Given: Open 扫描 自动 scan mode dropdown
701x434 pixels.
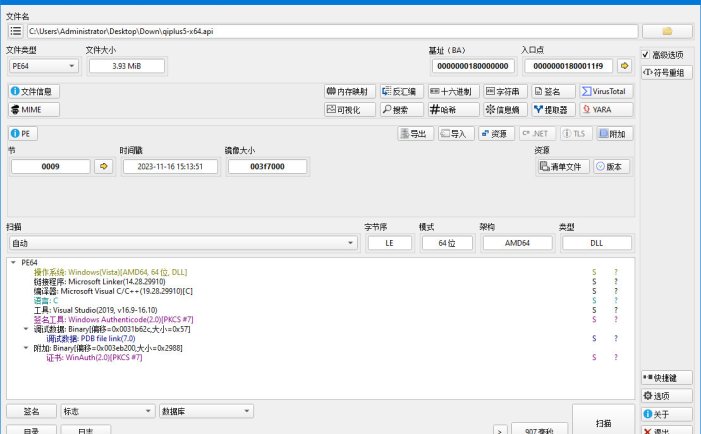Looking at the screenshot, I should pos(183,243).
